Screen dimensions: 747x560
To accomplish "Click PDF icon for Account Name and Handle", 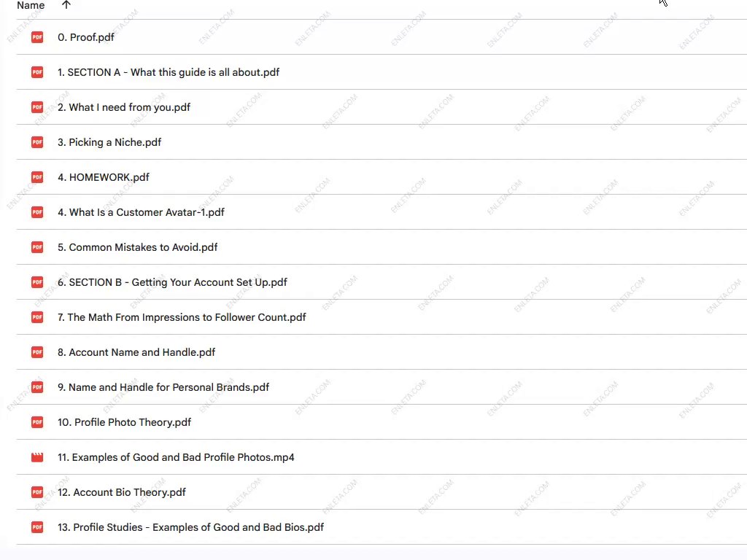I will 37,352.
